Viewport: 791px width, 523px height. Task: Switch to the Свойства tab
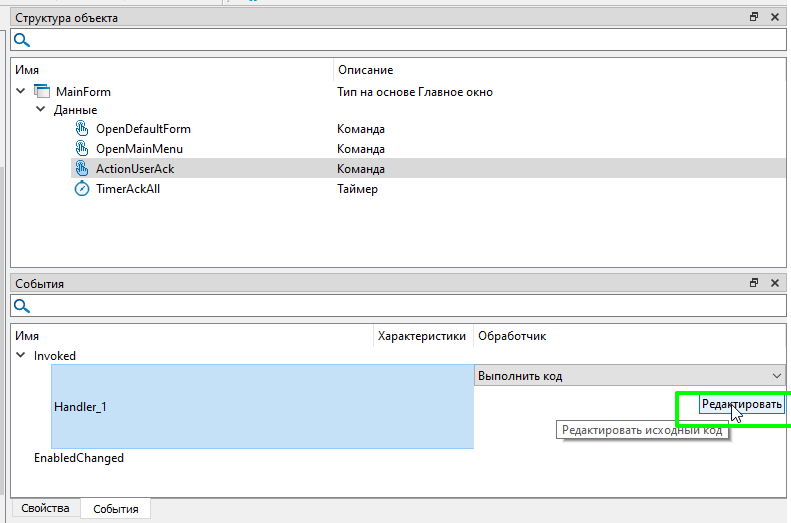point(45,509)
